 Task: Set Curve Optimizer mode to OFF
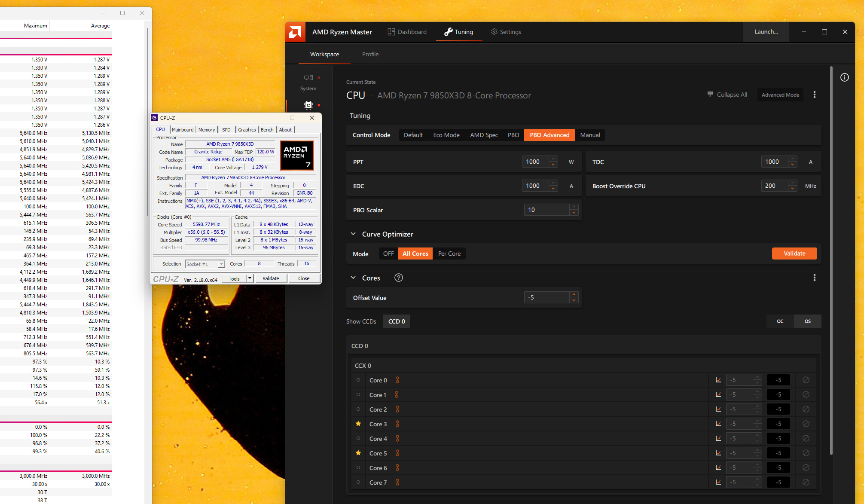388,254
